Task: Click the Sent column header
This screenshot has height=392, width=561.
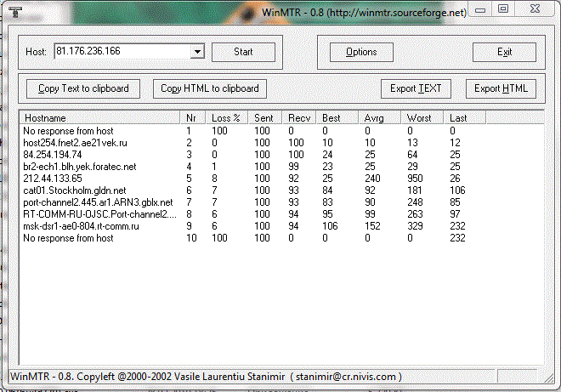Action: [x=264, y=118]
